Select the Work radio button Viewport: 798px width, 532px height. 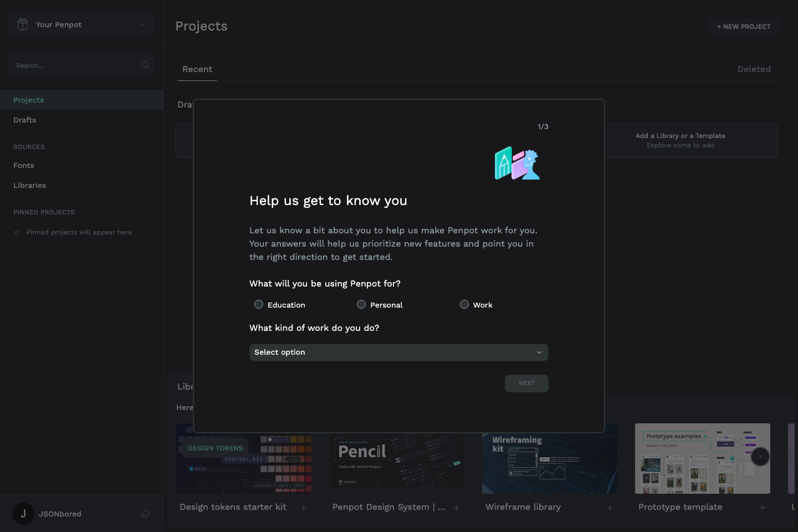pos(464,304)
